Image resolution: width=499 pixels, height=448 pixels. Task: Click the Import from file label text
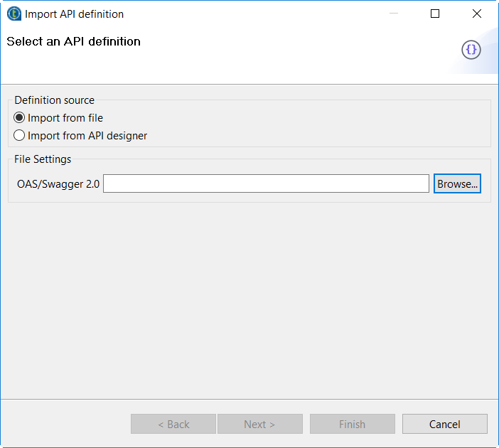(x=65, y=118)
